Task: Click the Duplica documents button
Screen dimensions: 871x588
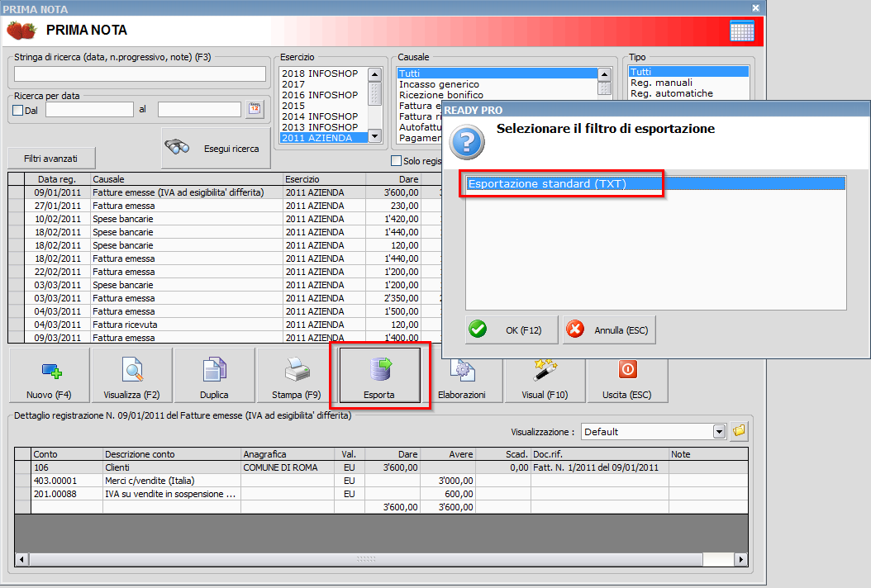Action: pyautogui.click(x=214, y=375)
